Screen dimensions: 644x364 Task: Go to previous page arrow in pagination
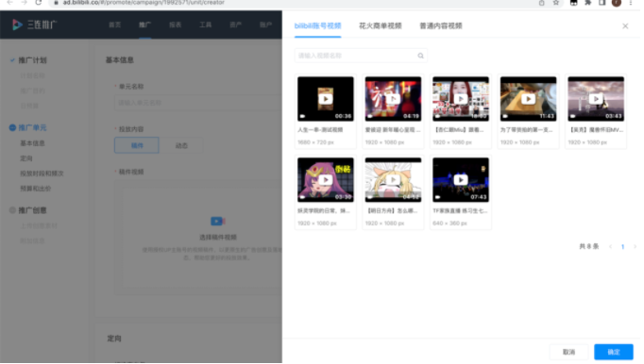(610, 247)
